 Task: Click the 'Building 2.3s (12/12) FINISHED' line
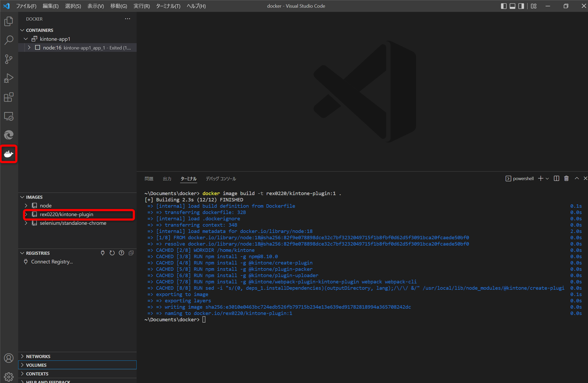coord(194,200)
